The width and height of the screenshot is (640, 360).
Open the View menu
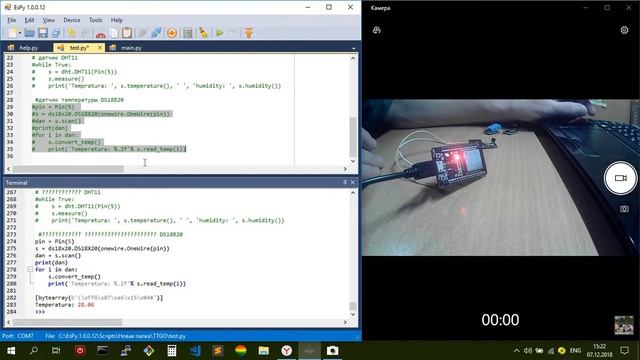[49, 20]
